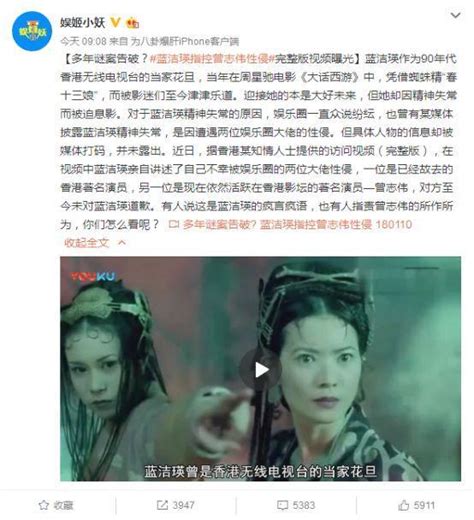Open comments via the bubble icon 5383
The height and width of the screenshot is (520, 474).
pyautogui.click(x=296, y=505)
